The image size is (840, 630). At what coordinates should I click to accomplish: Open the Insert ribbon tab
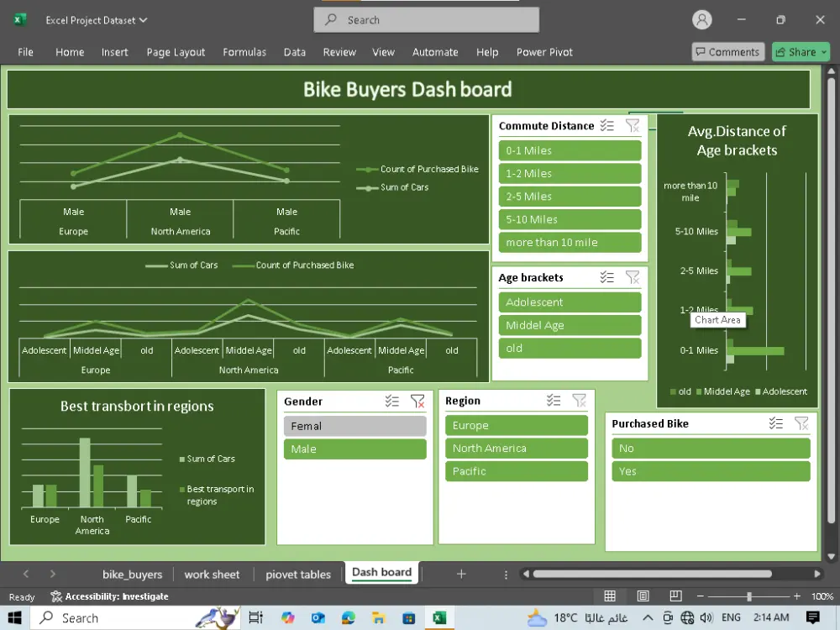[x=114, y=52]
